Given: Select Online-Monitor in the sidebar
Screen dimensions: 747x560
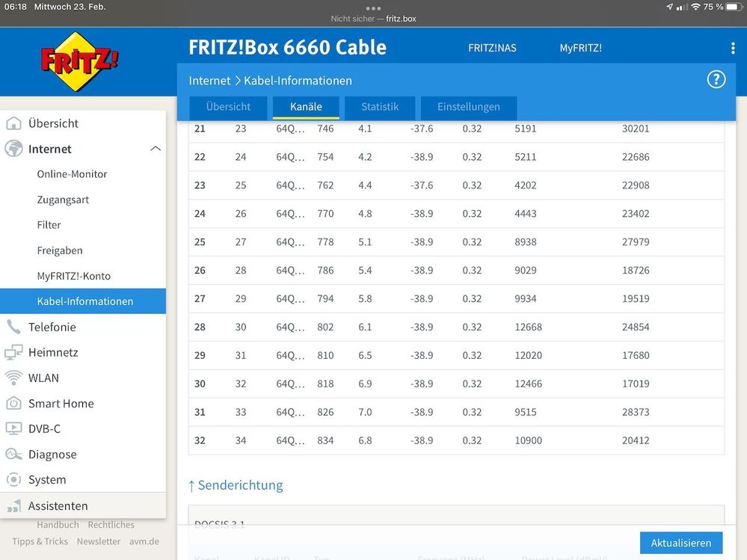Looking at the screenshot, I should 72,173.
